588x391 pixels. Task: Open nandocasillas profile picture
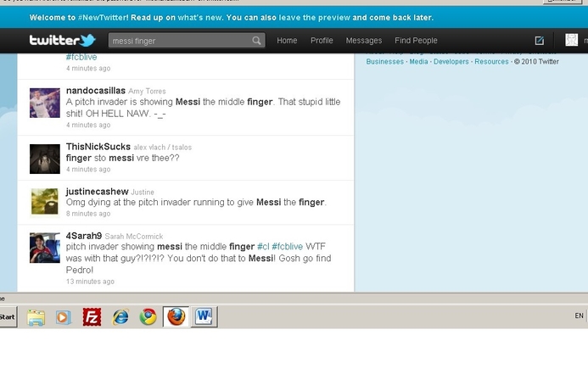coord(45,103)
